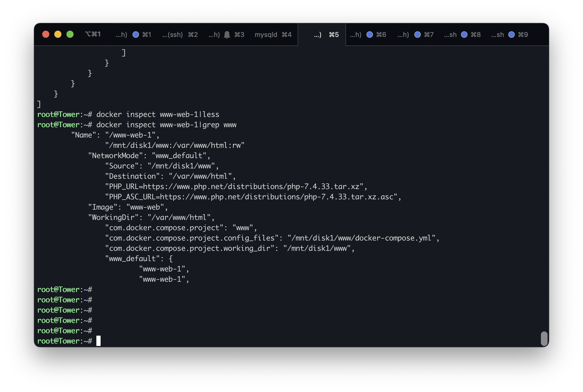Click the "Destination": "/var/www/html" line
583x392 pixels.
[170, 176]
